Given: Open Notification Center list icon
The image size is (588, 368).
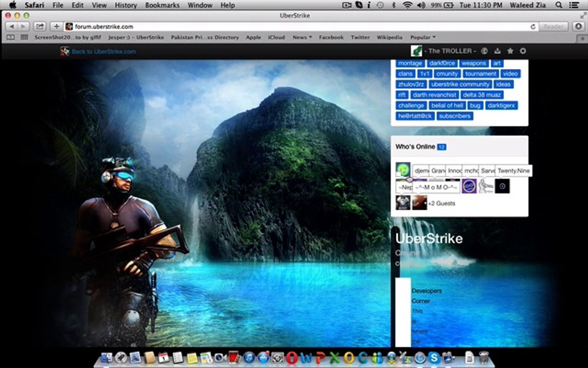Looking at the screenshot, I should 574,5.
